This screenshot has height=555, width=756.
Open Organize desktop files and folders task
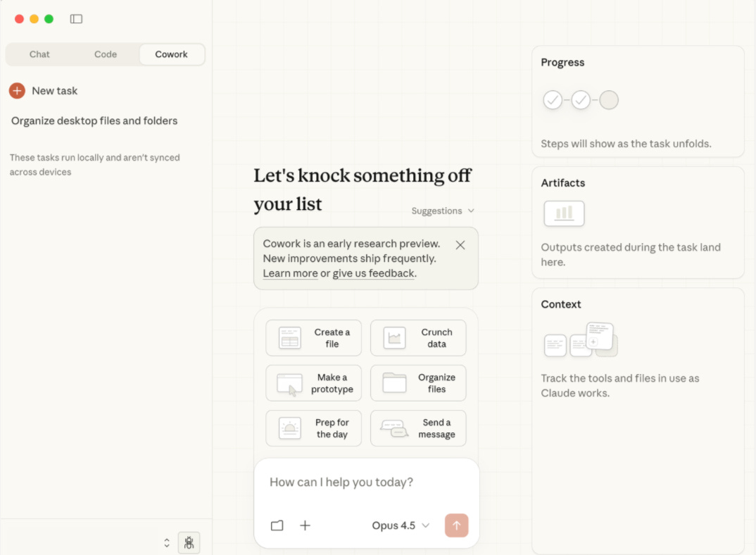(94, 120)
